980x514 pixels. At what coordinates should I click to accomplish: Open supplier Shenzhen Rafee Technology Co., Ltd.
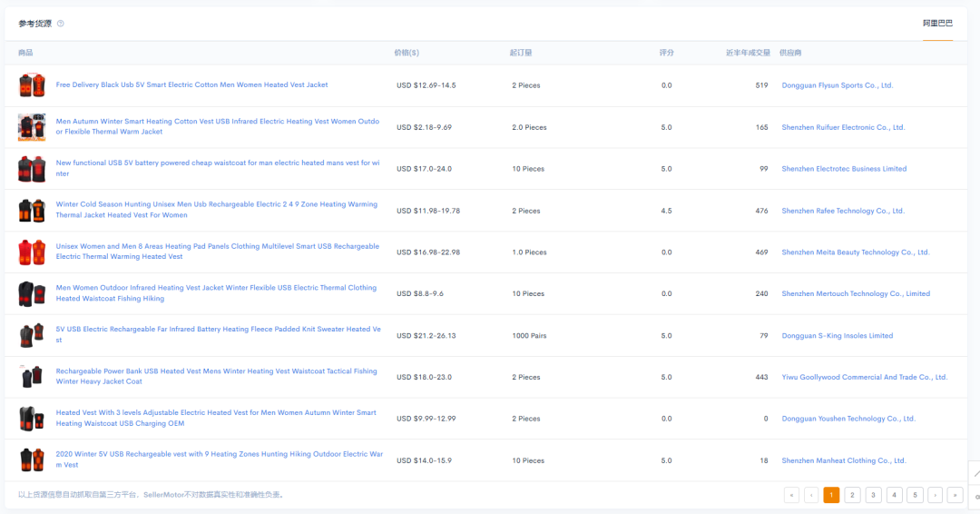(x=843, y=211)
